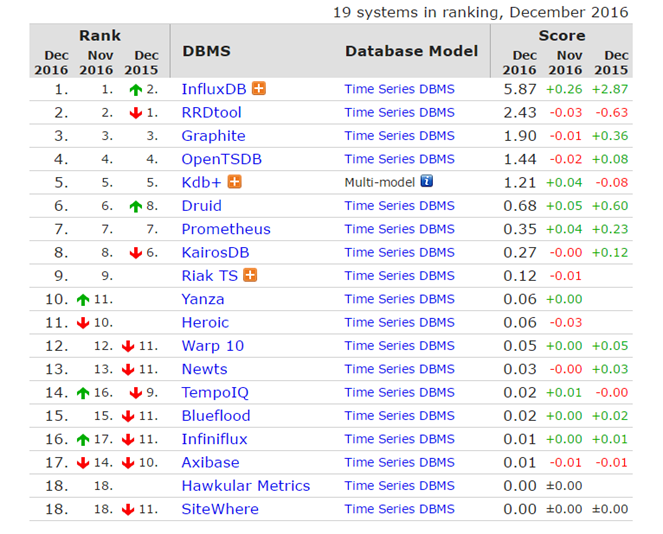
Task: Open the Infiniflux link
Action: pos(214,439)
